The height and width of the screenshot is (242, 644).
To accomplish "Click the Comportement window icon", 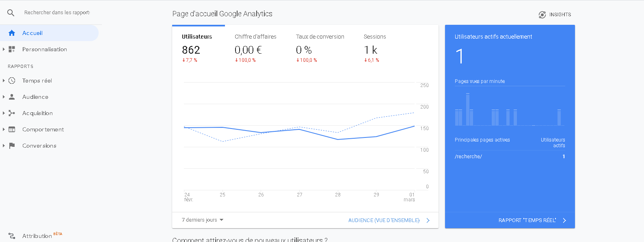I will click(x=12, y=129).
